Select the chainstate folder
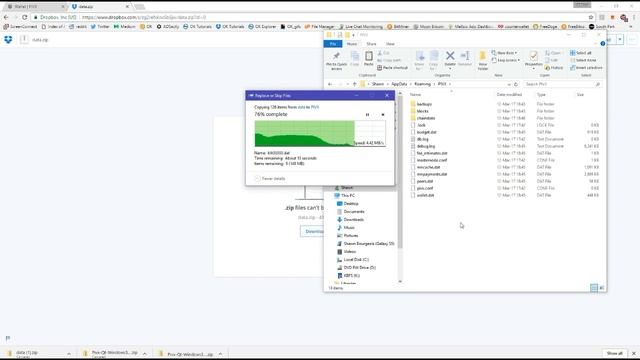The width and height of the screenshot is (640, 360). pos(426,118)
